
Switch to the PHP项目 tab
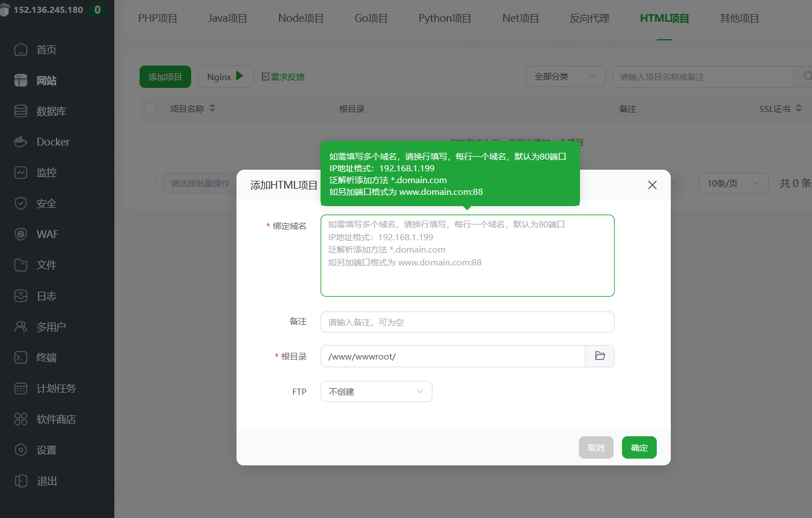pos(157,18)
